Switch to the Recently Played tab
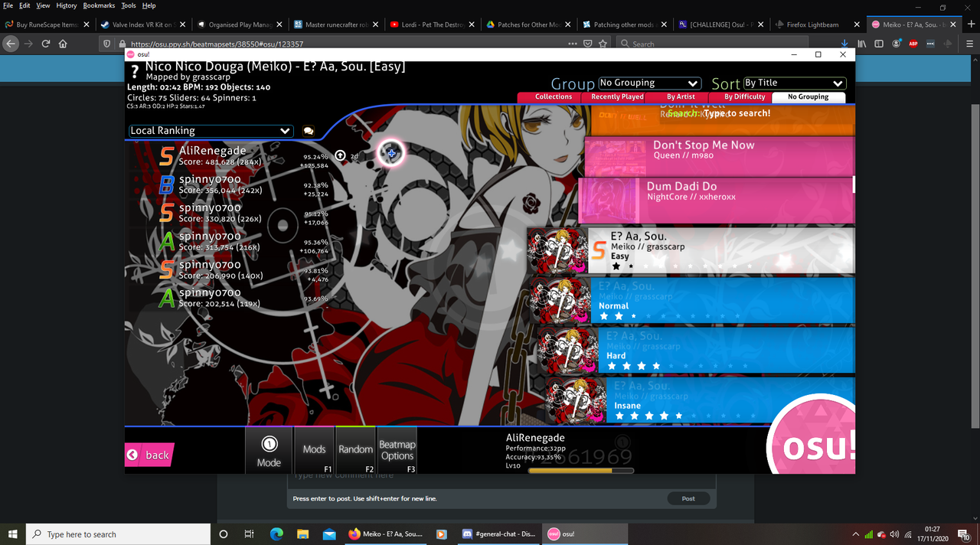Image resolution: width=980 pixels, height=545 pixels. (x=617, y=97)
